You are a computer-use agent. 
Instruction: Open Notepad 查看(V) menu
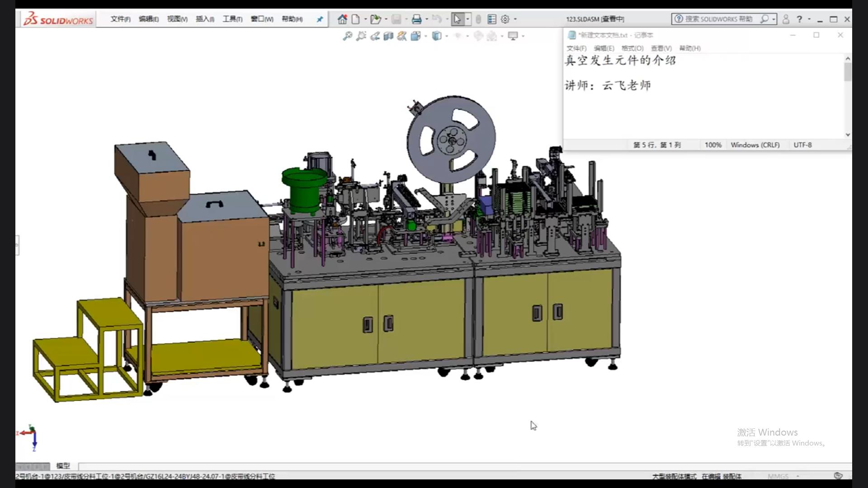[x=661, y=48]
